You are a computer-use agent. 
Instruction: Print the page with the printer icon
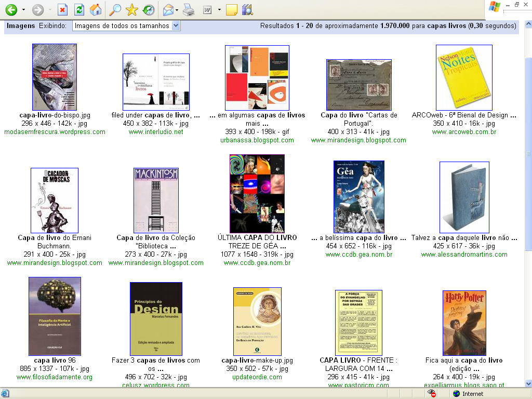point(189,9)
